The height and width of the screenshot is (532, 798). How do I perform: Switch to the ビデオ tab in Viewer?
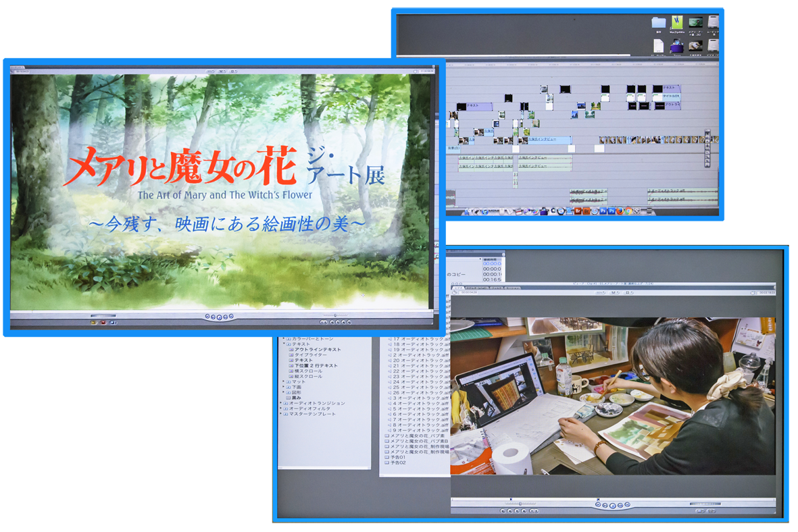(x=458, y=288)
